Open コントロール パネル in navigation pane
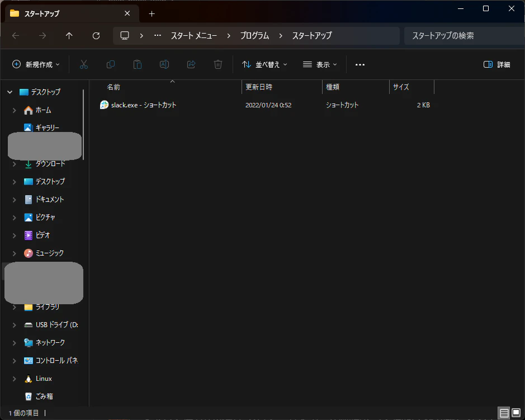Screen dimensions: 525x420 pyautogui.click(x=56, y=360)
